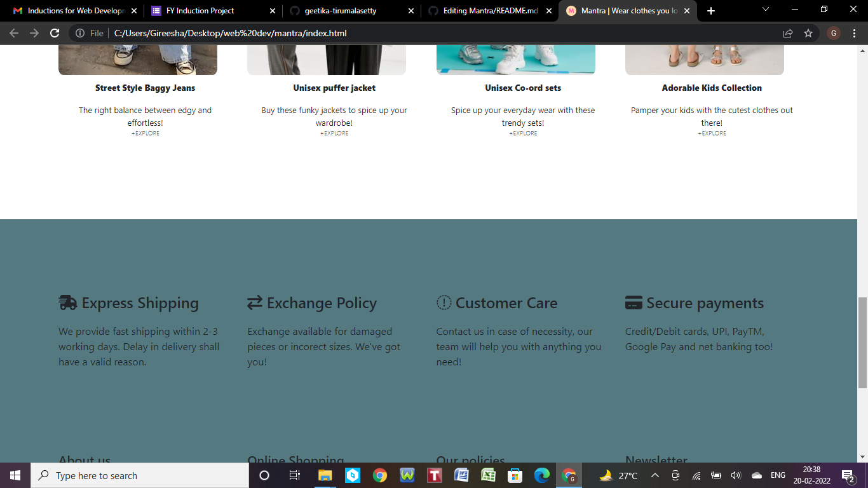This screenshot has width=868, height=488.
Task: Launch Visual Studio Code from the taskbar
Action: (x=352, y=475)
